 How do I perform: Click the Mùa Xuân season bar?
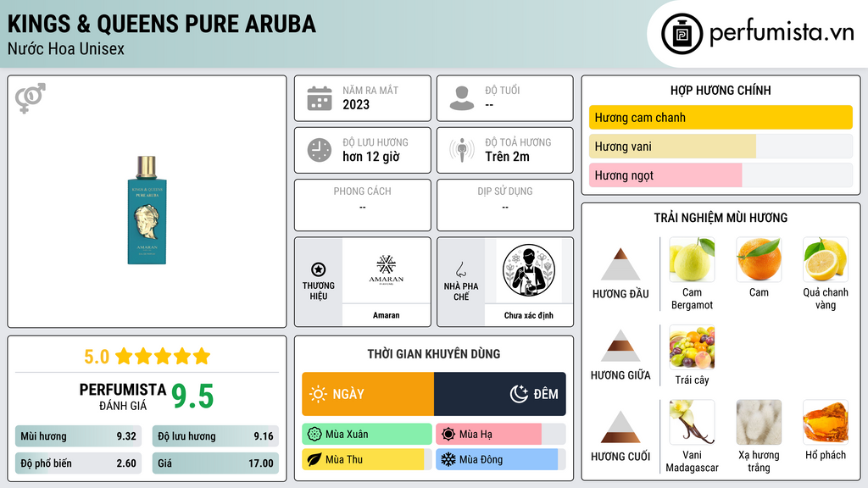(x=367, y=435)
